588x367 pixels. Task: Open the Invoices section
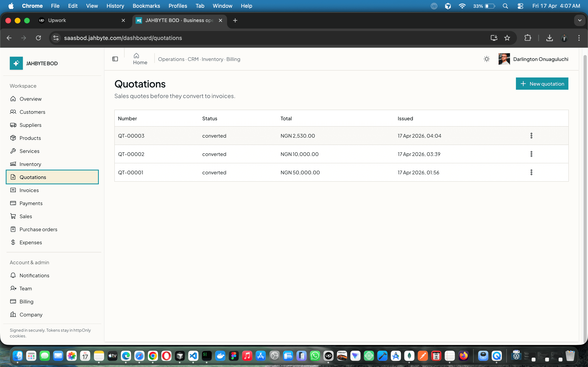[29, 190]
